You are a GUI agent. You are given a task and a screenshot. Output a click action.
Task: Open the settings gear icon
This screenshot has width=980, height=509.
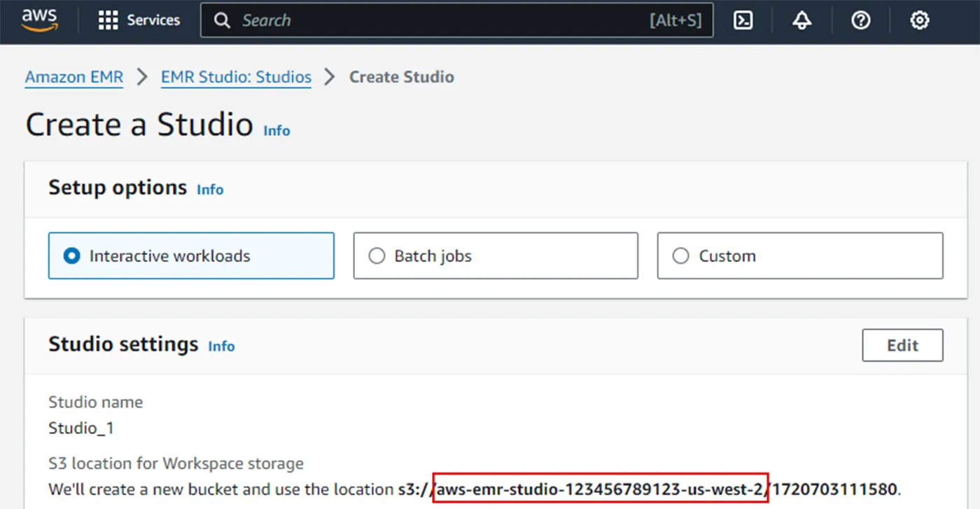[919, 20]
